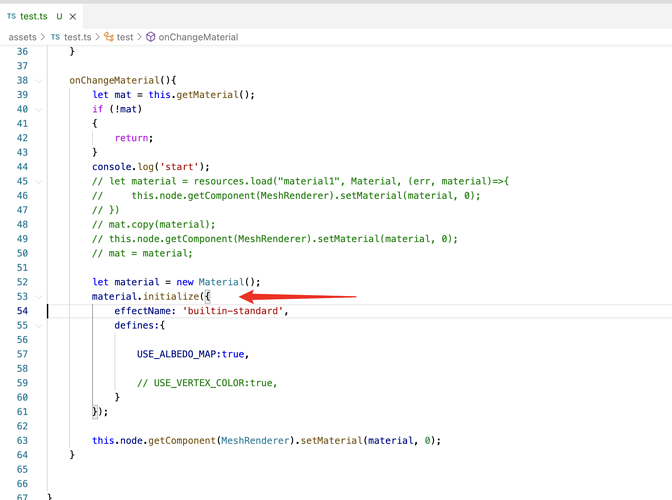The height and width of the screenshot is (500, 672).
Task: Click the 'builtin-standard' string on line 54
Action: [x=233, y=311]
